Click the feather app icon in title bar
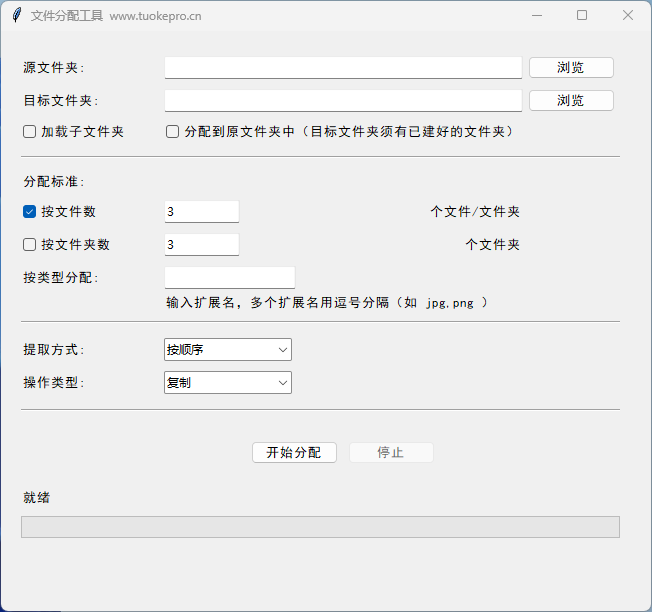652x612 pixels. [16, 15]
